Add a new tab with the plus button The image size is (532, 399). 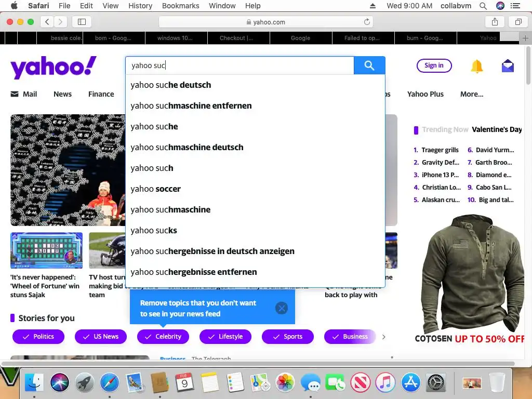[525, 38]
